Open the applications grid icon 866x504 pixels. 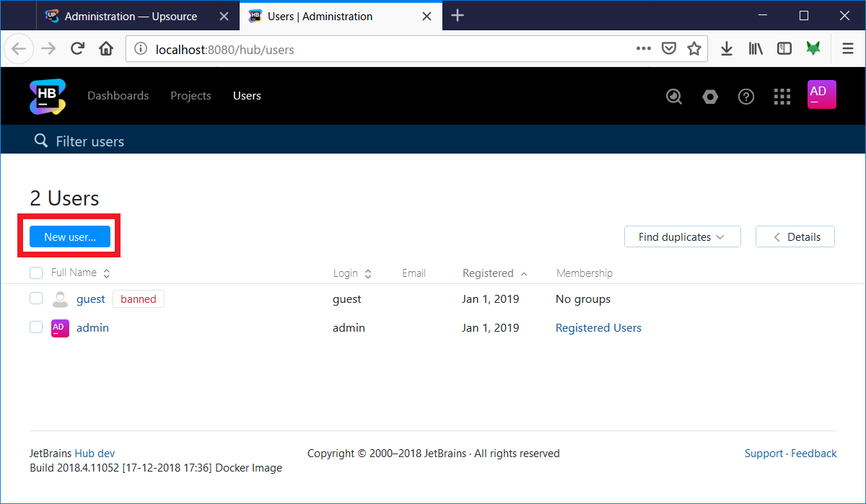pos(782,96)
